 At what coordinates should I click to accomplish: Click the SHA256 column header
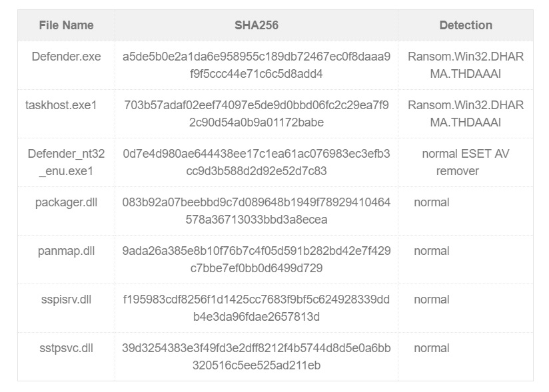pyautogui.click(x=257, y=25)
